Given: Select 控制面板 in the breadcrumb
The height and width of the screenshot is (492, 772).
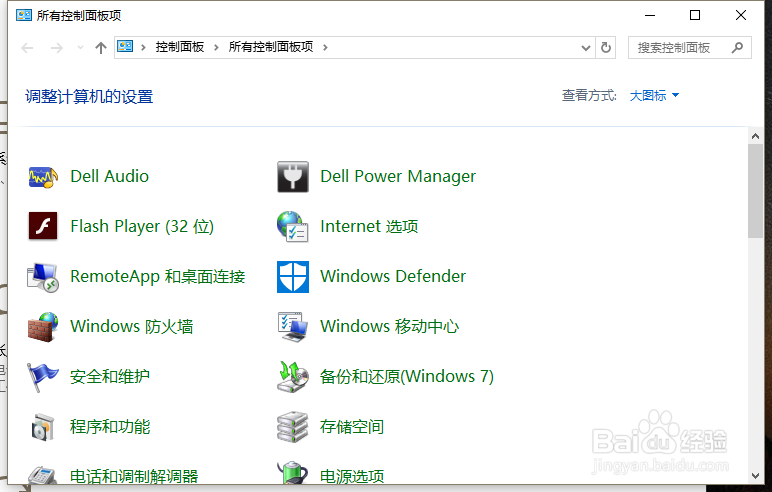Looking at the screenshot, I should click(180, 47).
